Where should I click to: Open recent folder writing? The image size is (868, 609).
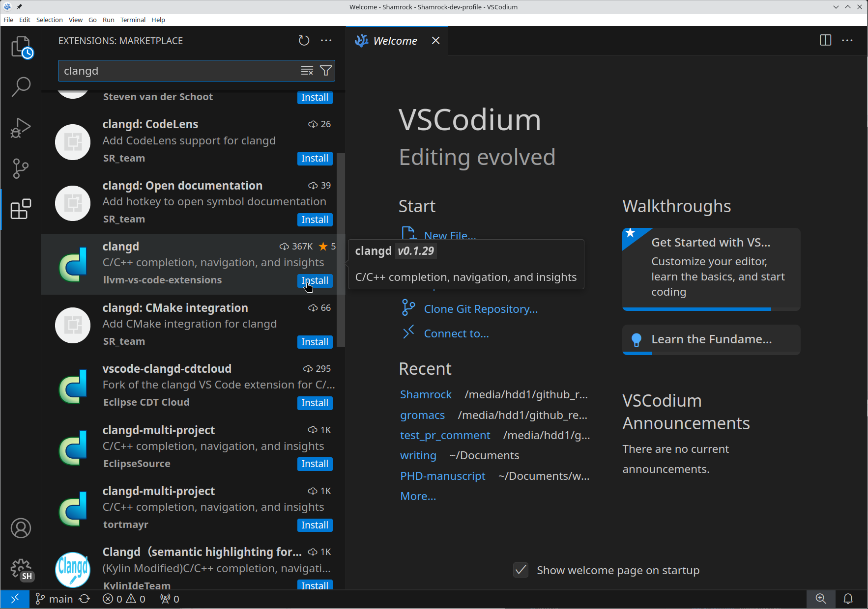point(418,455)
